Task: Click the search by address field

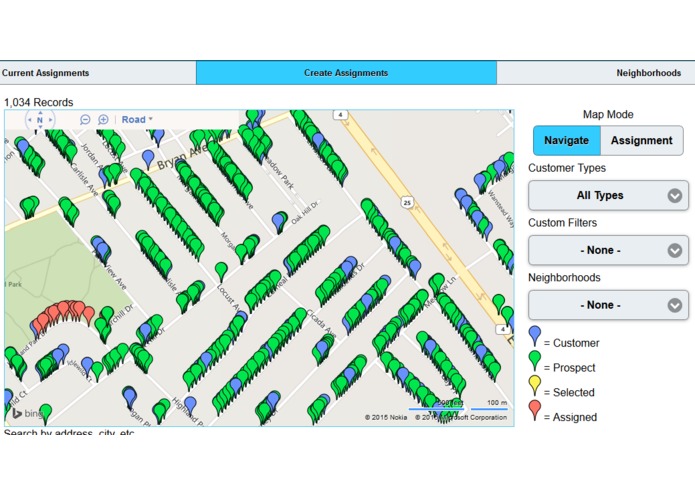Action: (69, 432)
